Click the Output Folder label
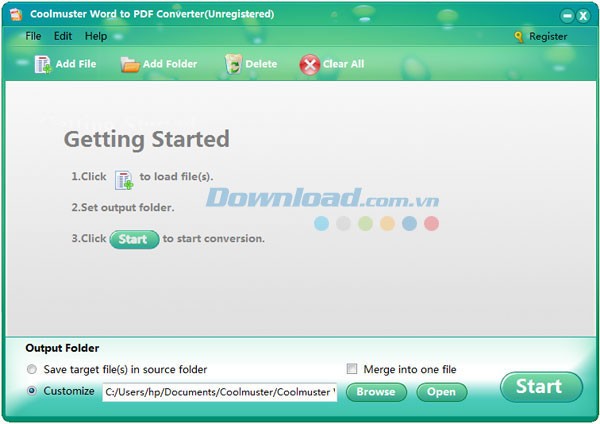 coord(62,348)
